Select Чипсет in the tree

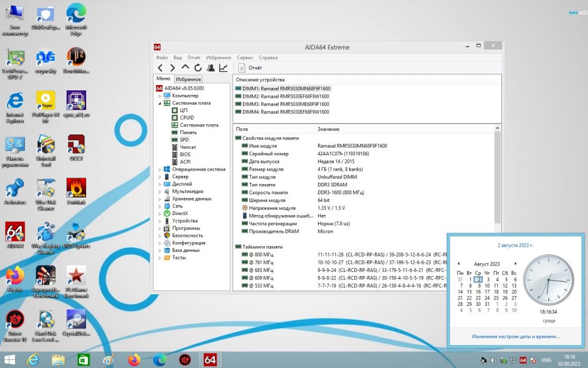[188, 147]
